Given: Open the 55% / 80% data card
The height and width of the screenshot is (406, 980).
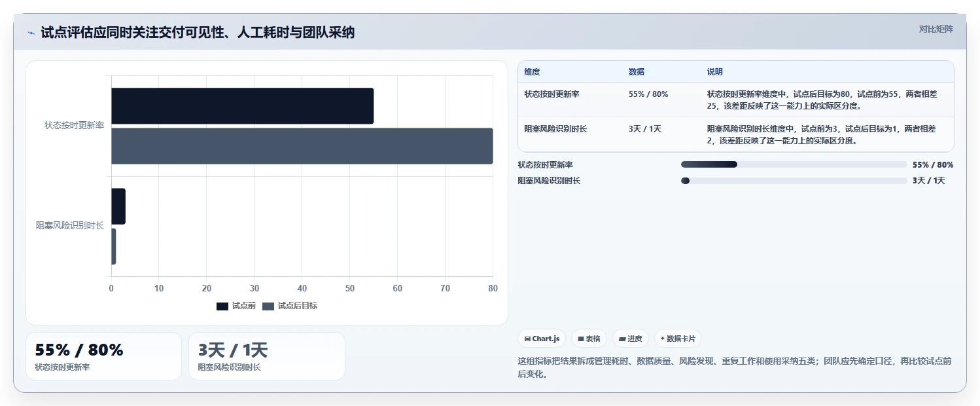Looking at the screenshot, I should point(103,356).
